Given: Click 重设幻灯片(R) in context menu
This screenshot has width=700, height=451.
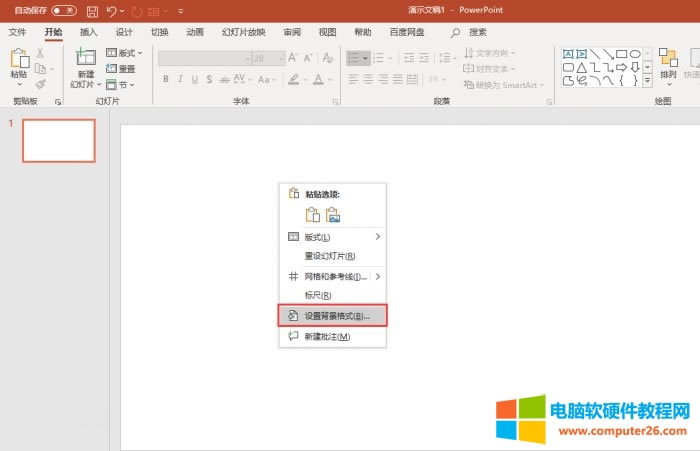Looking at the screenshot, I should pyautogui.click(x=329, y=256).
